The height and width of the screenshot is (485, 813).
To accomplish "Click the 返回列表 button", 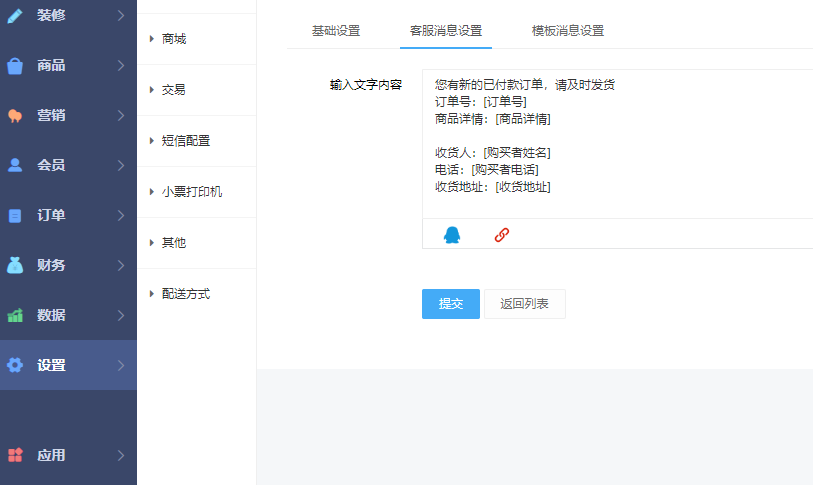I will tap(525, 304).
